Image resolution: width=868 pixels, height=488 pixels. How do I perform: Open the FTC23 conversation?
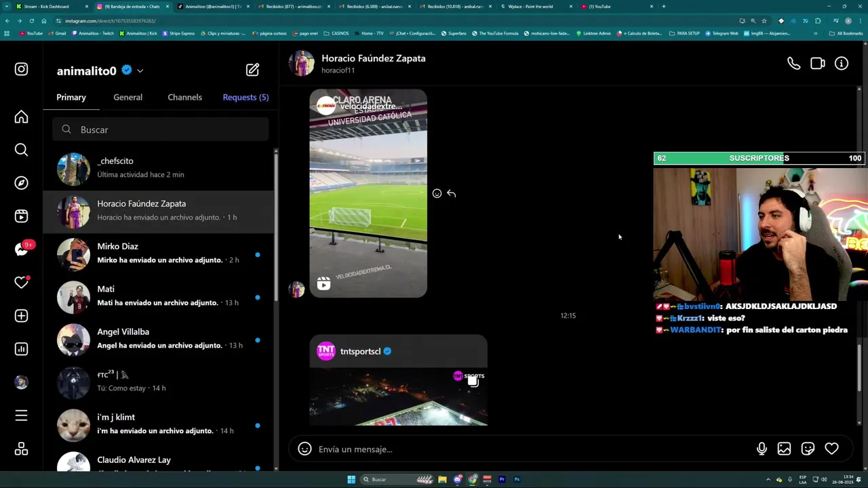(159, 382)
